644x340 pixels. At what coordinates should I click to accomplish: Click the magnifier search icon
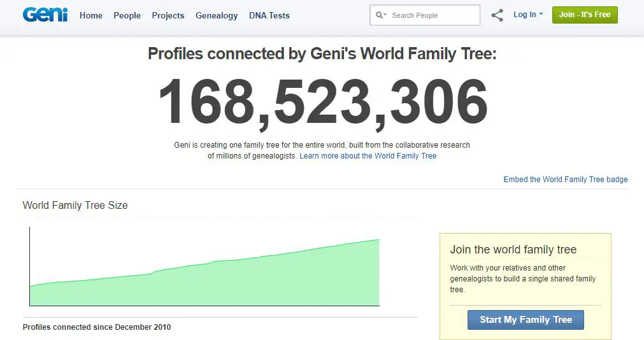tap(378, 15)
